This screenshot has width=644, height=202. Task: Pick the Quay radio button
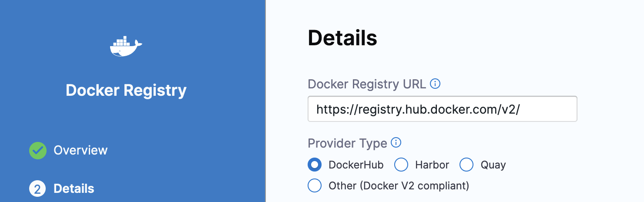click(x=466, y=165)
